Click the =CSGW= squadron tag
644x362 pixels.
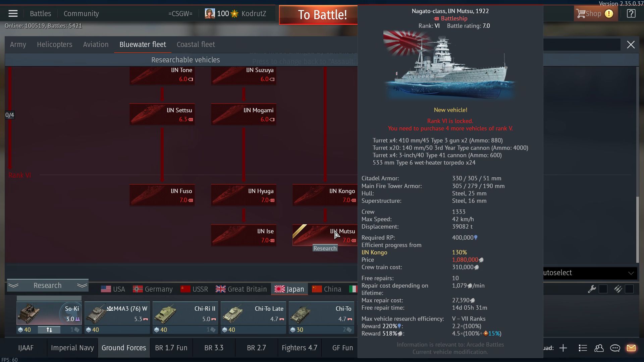pyautogui.click(x=180, y=14)
